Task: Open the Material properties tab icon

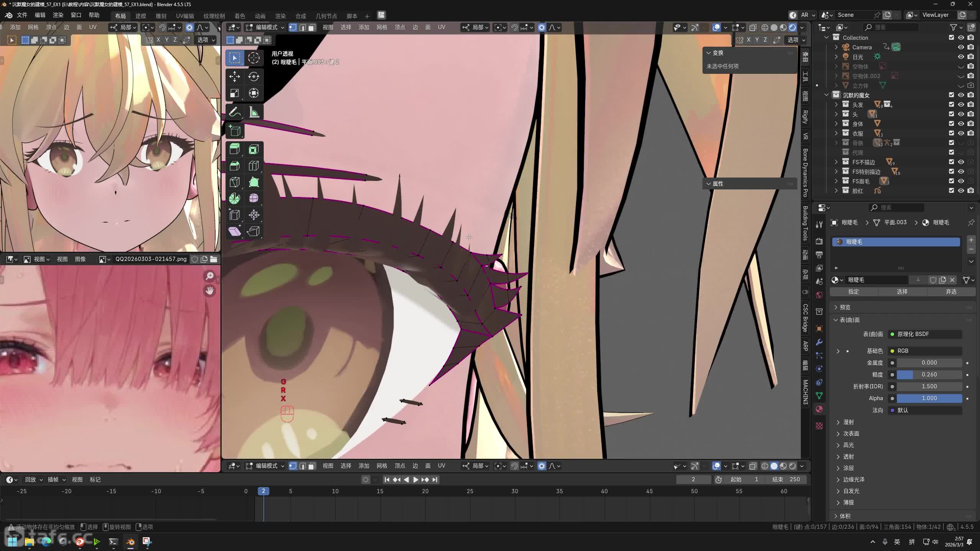Action: click(x=819, y=409)
